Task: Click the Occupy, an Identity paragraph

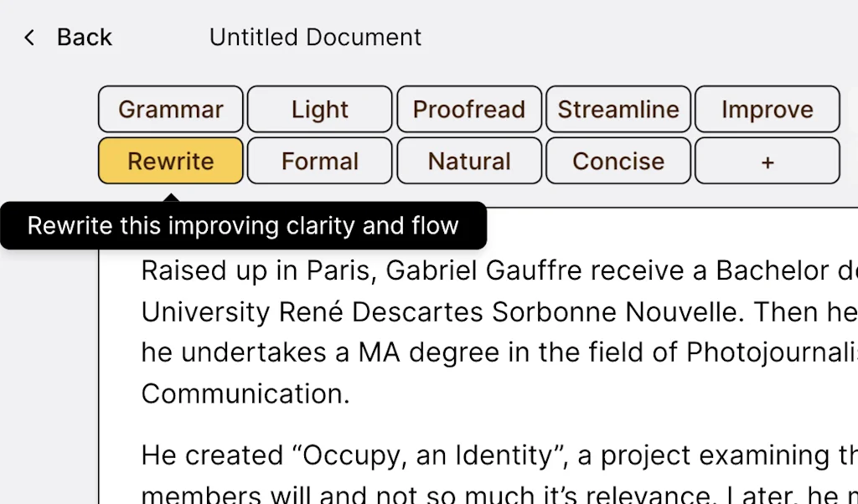Action: 419,455
